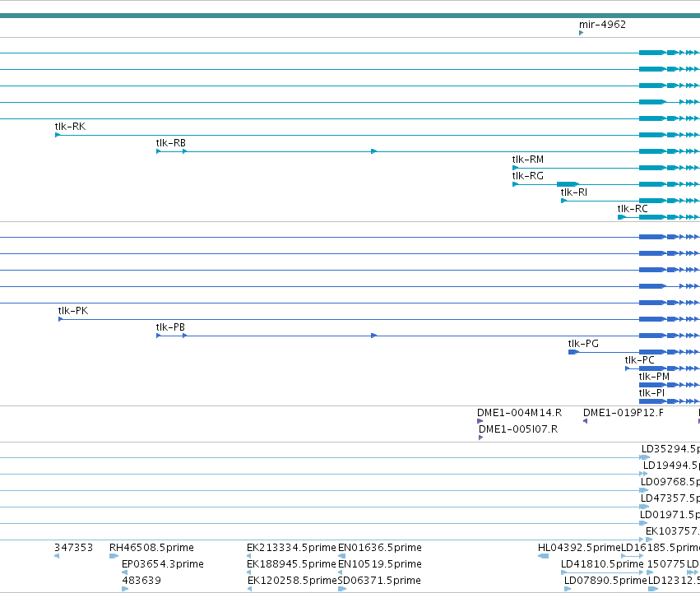
Task: Click the 347353 feature label
Action: point(74,548)
